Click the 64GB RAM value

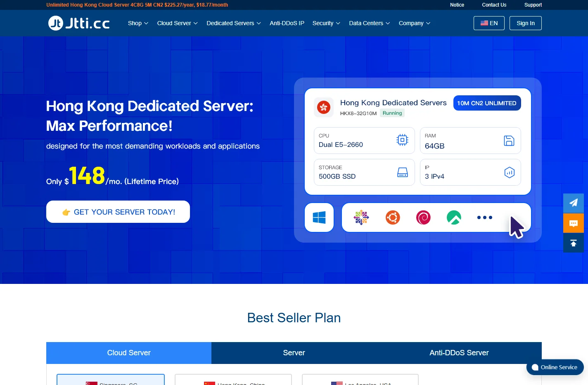(x=435, y=146)
